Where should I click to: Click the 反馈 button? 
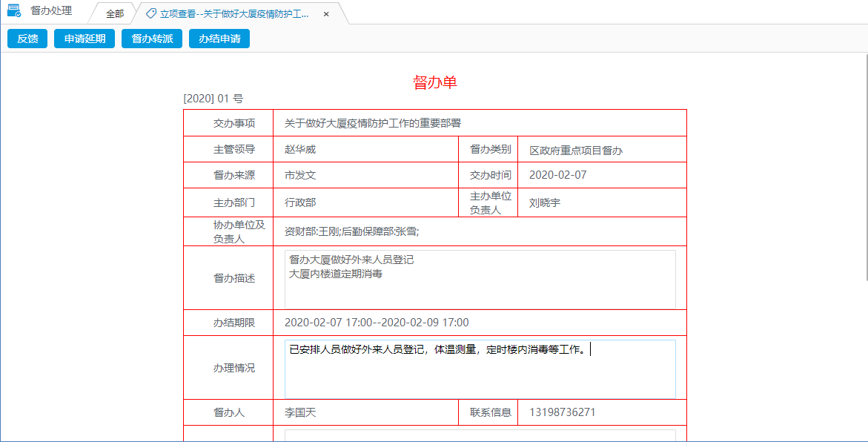pyautogui.click(x=27, y=39)
